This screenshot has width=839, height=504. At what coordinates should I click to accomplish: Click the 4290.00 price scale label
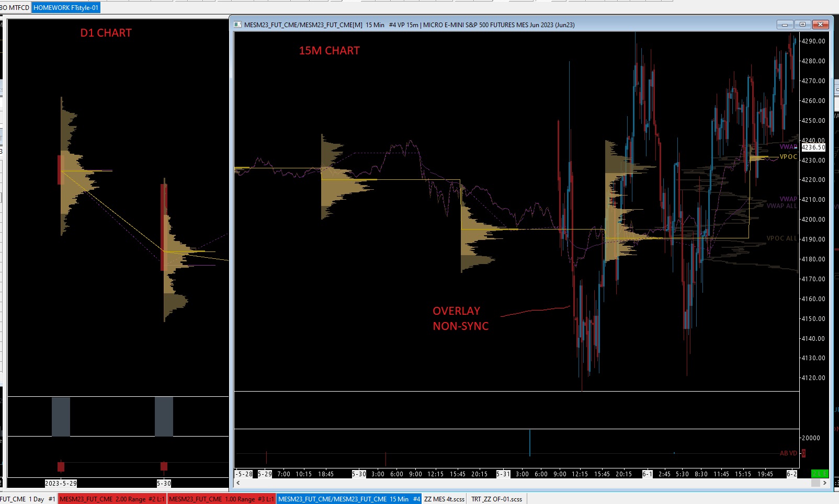point(813,41)
